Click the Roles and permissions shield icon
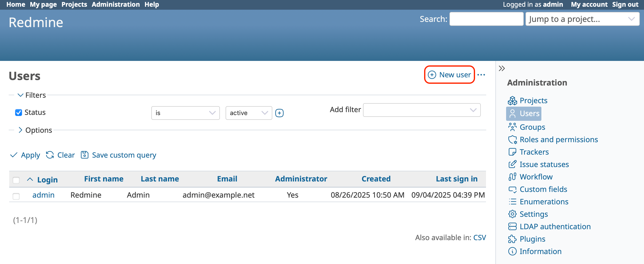Image resolution: width=644 pixels, height=264 pixels. click(x=512, y=139)
